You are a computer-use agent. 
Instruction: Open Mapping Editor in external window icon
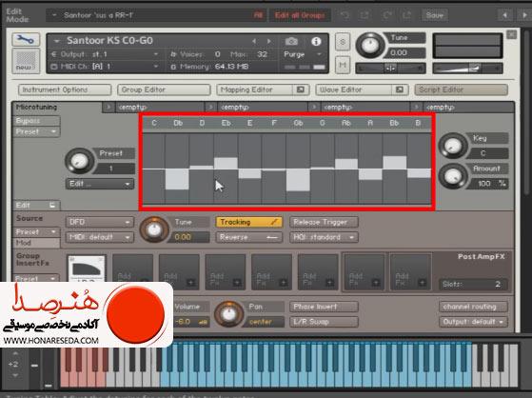click(x=301, y=90)
